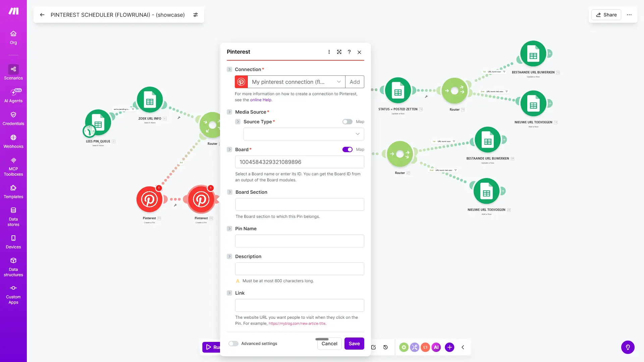Click the Run button
Viewport: 644px width, 362px height.
tap(211, 347)
